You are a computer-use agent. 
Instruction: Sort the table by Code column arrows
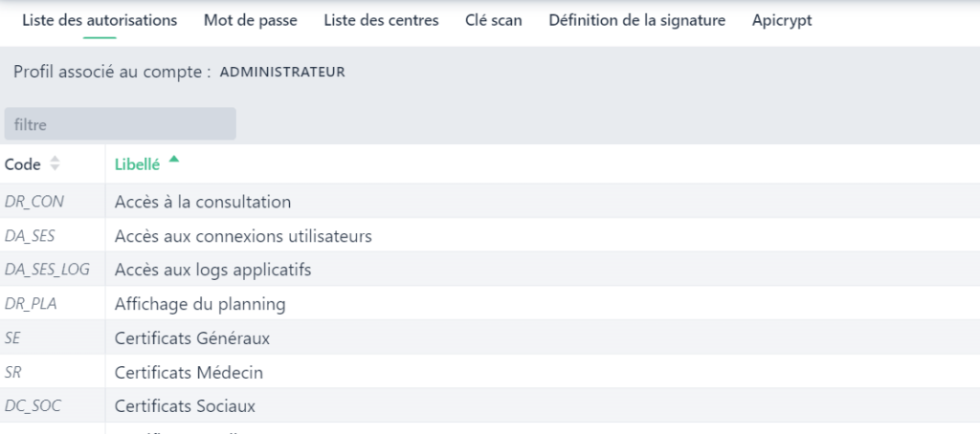[55, 164]
